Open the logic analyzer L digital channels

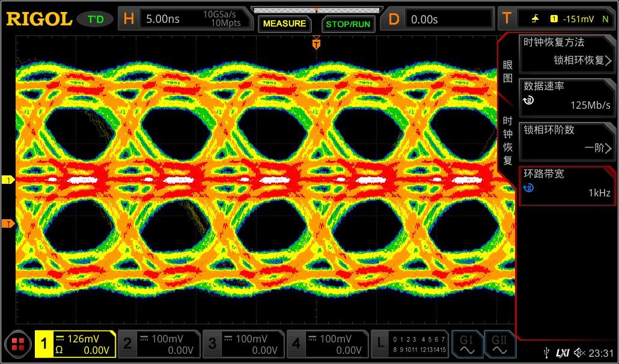pos(410,344)
